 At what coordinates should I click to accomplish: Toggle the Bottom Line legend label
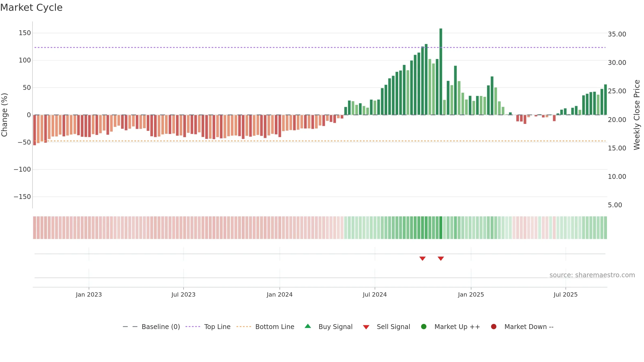(x=275, y=327)
